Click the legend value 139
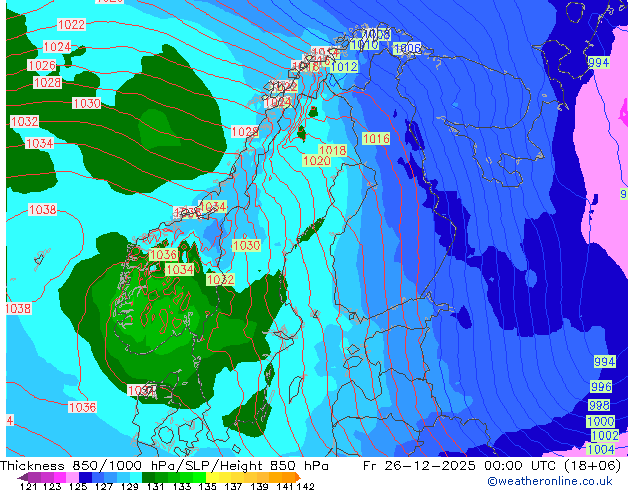This screenshot has height=490, width=634. click(x=259, y=486)
